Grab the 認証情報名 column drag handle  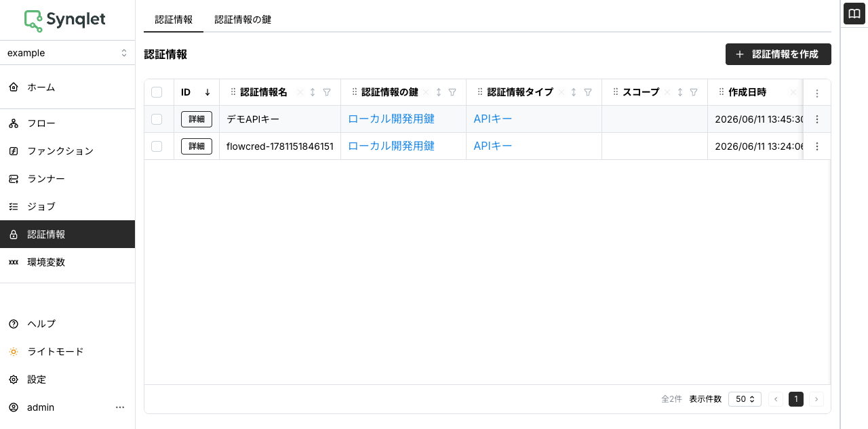[x=233, y=92]
